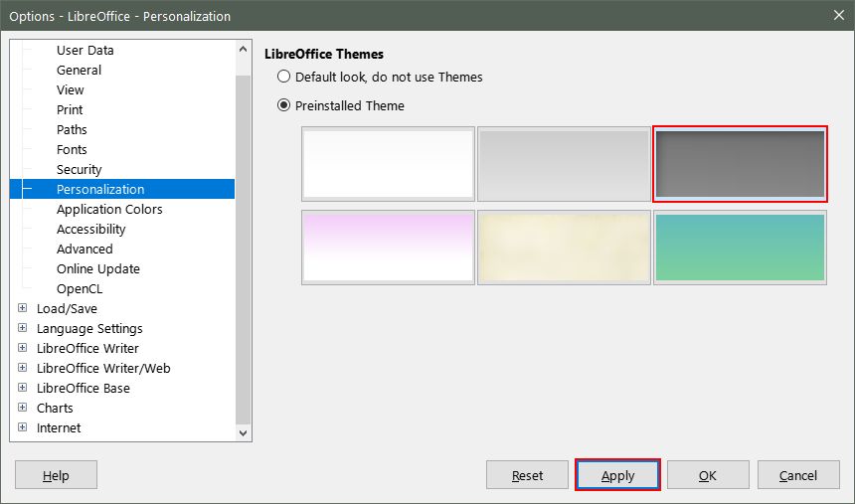The width and height of the screenshot is (855, 504).
Task: Choose the sand beige theme thumbnail
Action: coord(564,248)
